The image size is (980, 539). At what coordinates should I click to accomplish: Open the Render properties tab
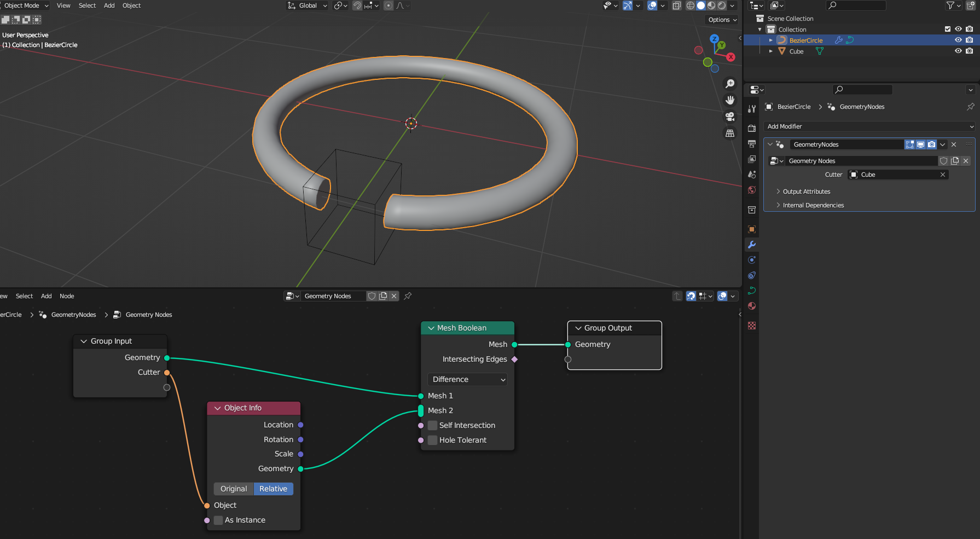[752, 128]
